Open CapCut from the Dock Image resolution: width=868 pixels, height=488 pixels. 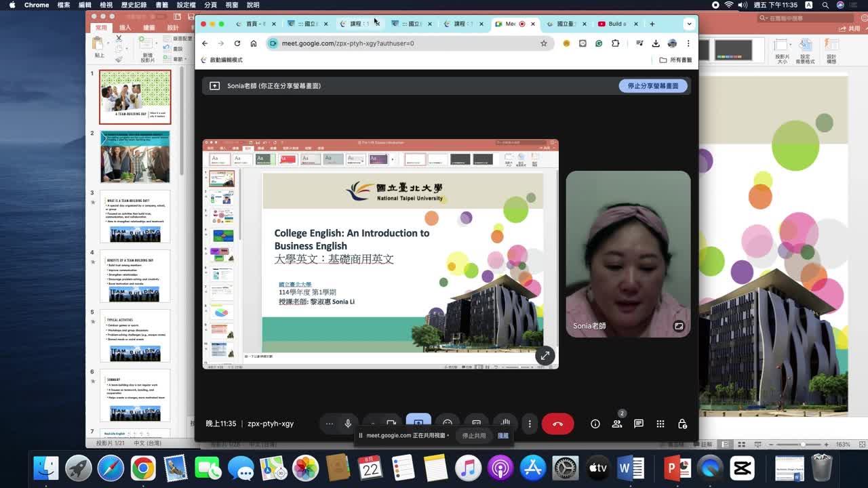[x=743, y=468]
